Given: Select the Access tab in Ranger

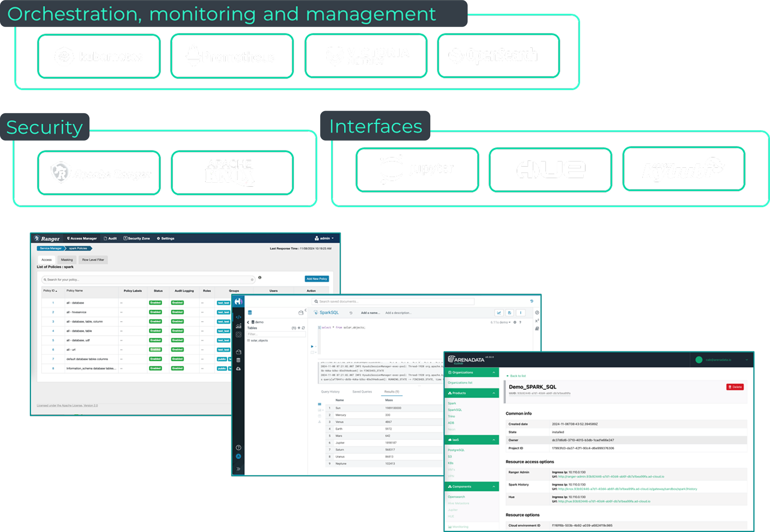Looking at the screenshot, I should (46, 260).
